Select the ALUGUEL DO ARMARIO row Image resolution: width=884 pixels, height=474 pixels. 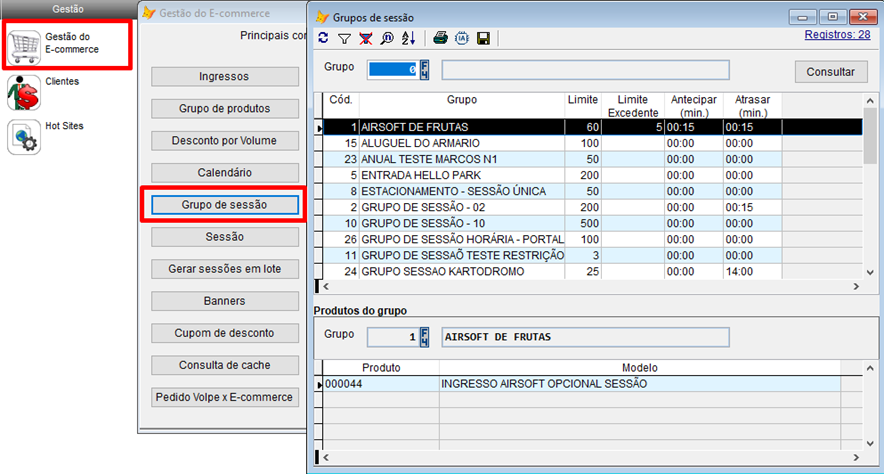(x=460, y=143)
